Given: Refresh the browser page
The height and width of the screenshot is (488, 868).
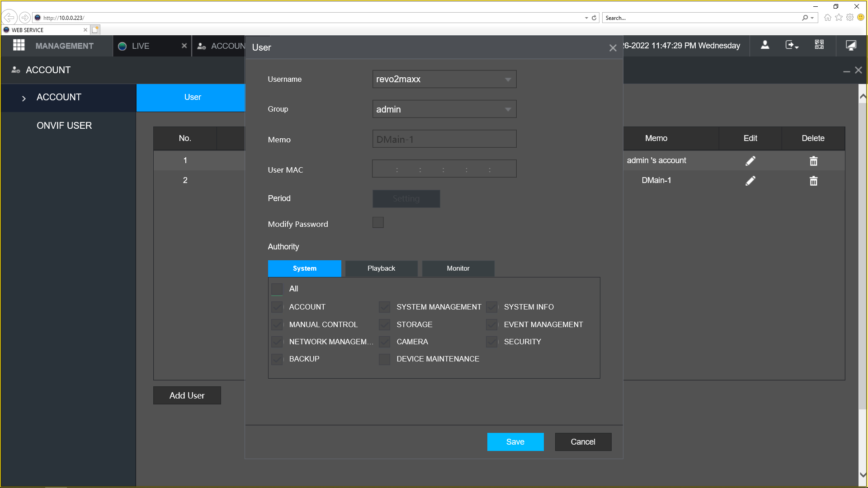Looking at the screenshot, I should pyautogui.click(x=594, y=18).
